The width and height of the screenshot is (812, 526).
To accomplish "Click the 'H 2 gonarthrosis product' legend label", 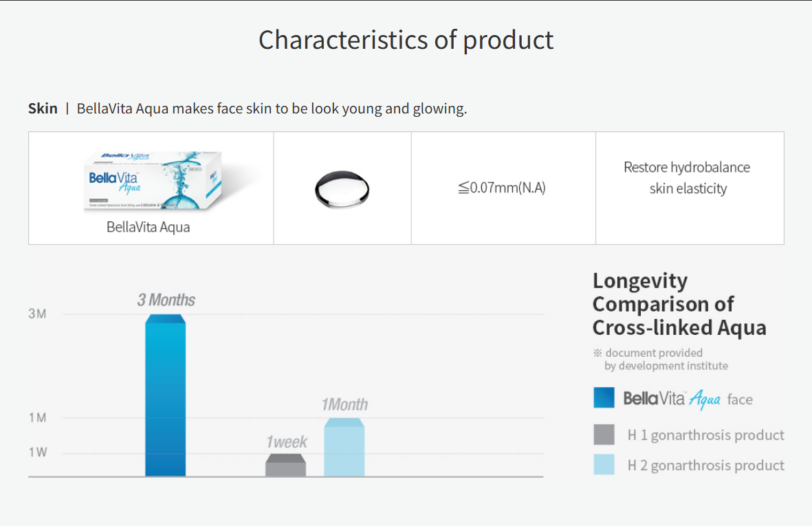I will [706, 465].
